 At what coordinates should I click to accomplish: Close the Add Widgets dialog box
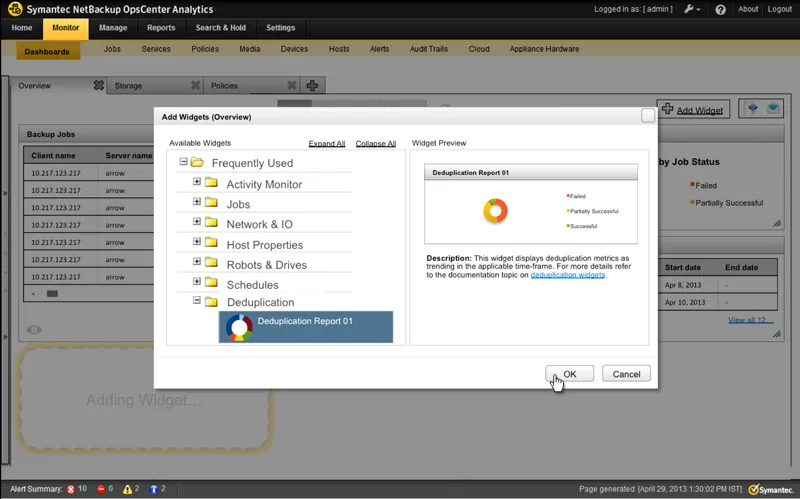click(648, 116)
